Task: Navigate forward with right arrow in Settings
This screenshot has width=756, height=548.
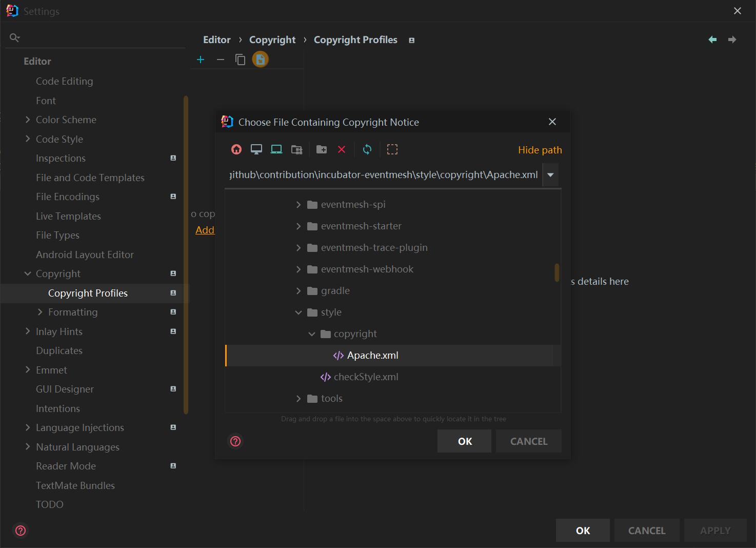Action: coord(732,40)
